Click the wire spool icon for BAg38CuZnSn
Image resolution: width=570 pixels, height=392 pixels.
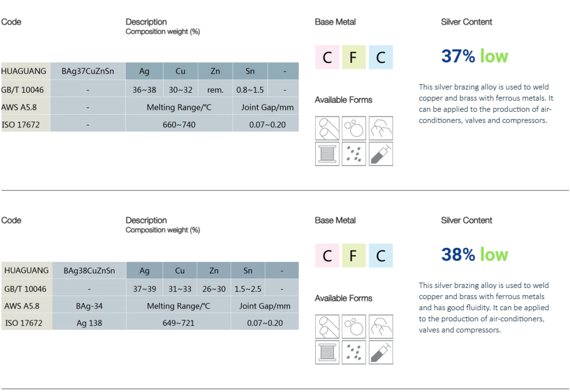[327, 352]
